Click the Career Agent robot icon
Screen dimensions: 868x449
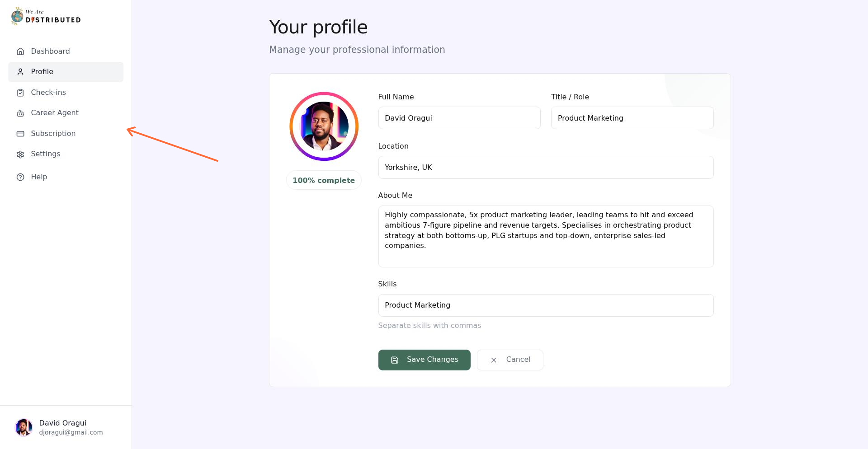[x=20, y=113]
